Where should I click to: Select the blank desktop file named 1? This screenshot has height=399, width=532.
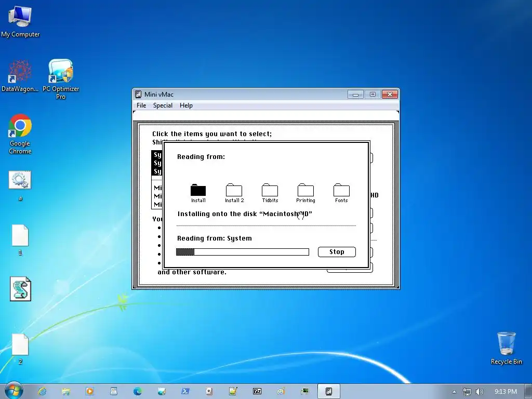point(20,240)
